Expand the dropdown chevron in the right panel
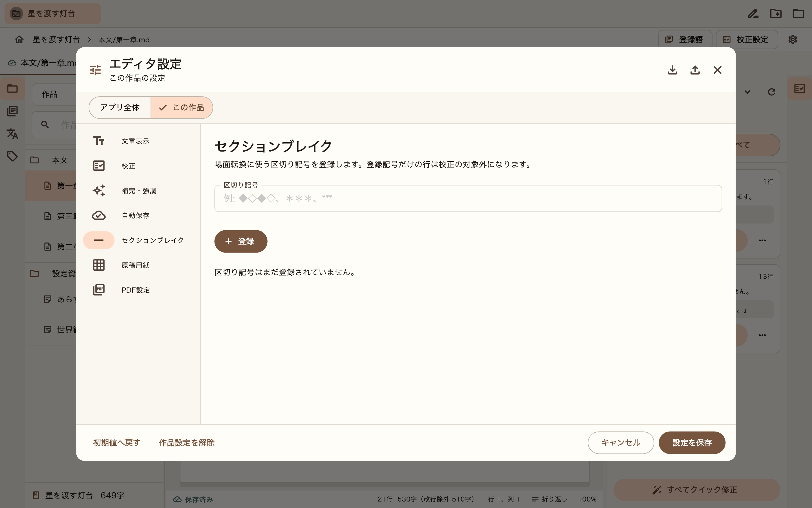Viewport: 812px width, 508px height. coord(747,92)
